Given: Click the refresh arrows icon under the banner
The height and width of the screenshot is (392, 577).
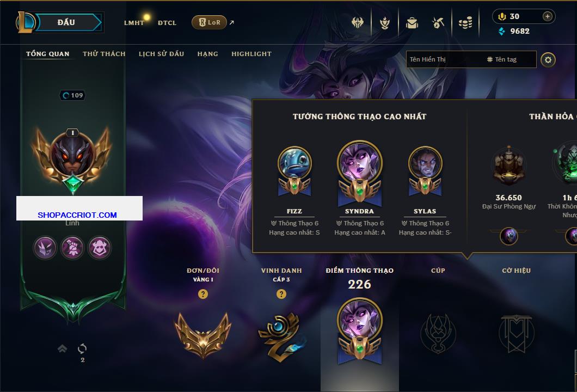Looking at the screenshot, I should coord(82,348).
